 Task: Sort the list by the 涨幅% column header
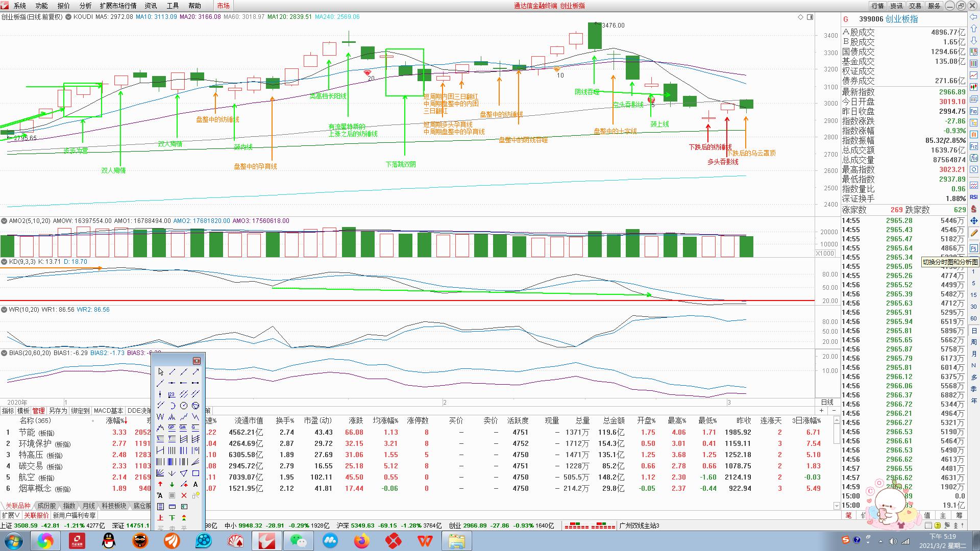115,421
